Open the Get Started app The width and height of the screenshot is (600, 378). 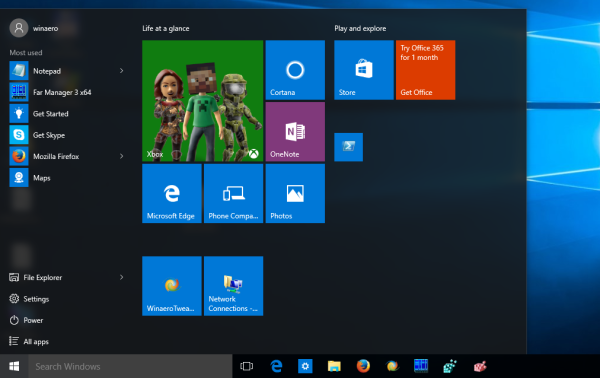tap(67, 114)
